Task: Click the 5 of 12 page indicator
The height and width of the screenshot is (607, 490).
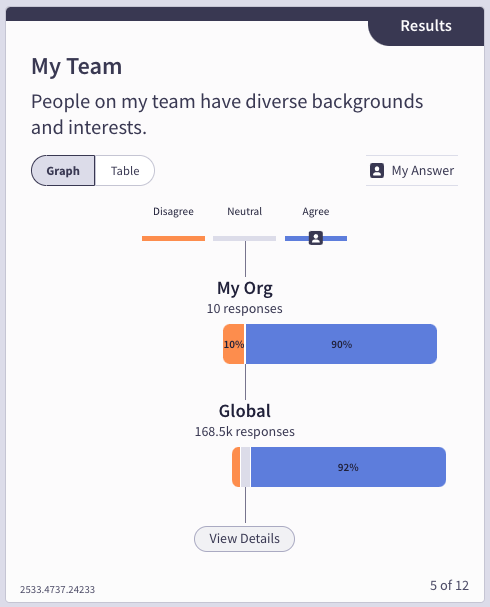Action: [x=449, y=585]
